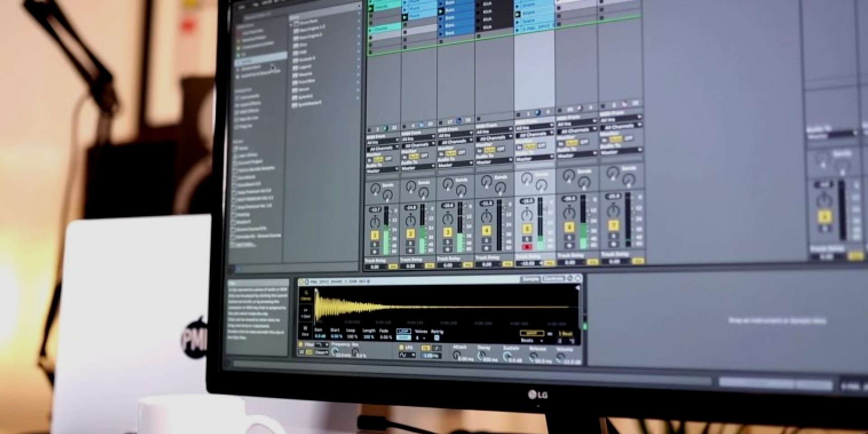Click the Attack knob in Simpler
The height and width of the screenshot is (434, 868).
coord(456,355)
